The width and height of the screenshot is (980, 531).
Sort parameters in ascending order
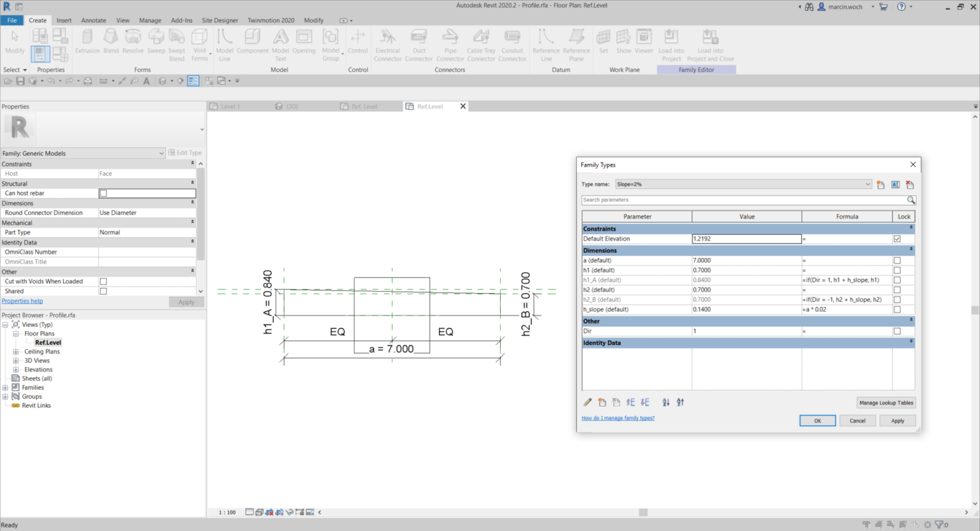pyautogui.click(x=665, y=402)
